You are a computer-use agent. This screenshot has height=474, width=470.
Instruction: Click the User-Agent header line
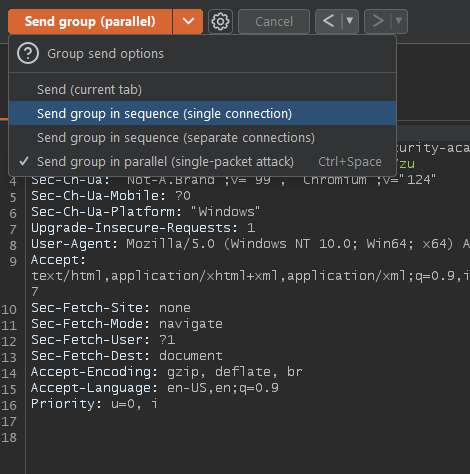[250, 244]
